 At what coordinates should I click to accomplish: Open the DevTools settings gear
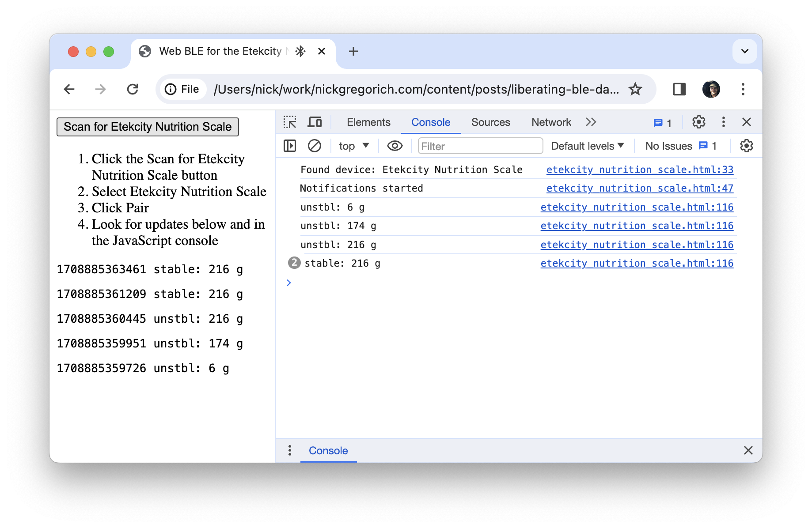click(x=698, y=122)
